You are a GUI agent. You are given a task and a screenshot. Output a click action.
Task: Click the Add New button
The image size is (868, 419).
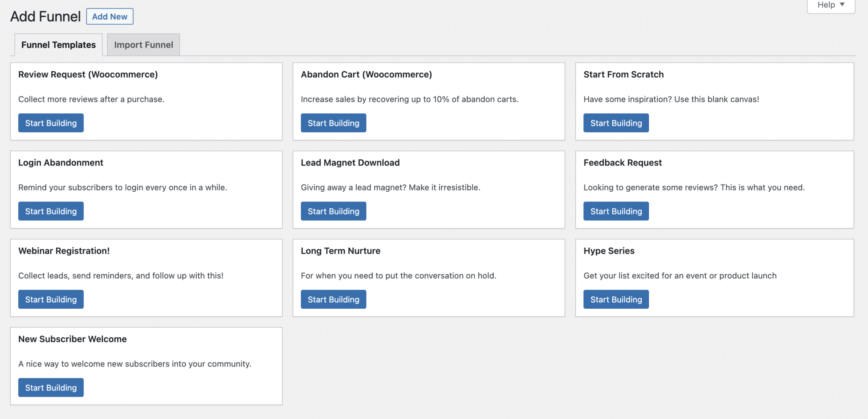(x=109, y=17)
